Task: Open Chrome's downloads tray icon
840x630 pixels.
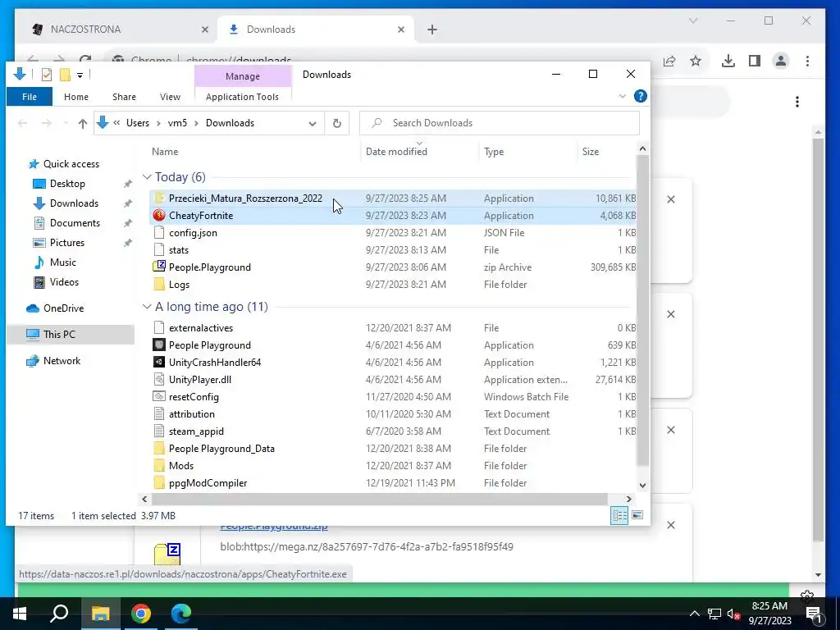Action: tap(728, 61)
